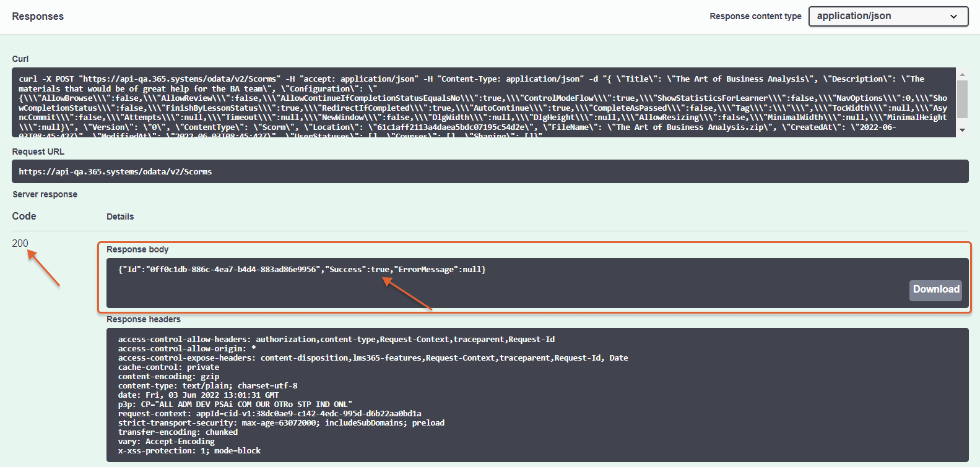Click the x-xss-protection header line

point(189,451)
